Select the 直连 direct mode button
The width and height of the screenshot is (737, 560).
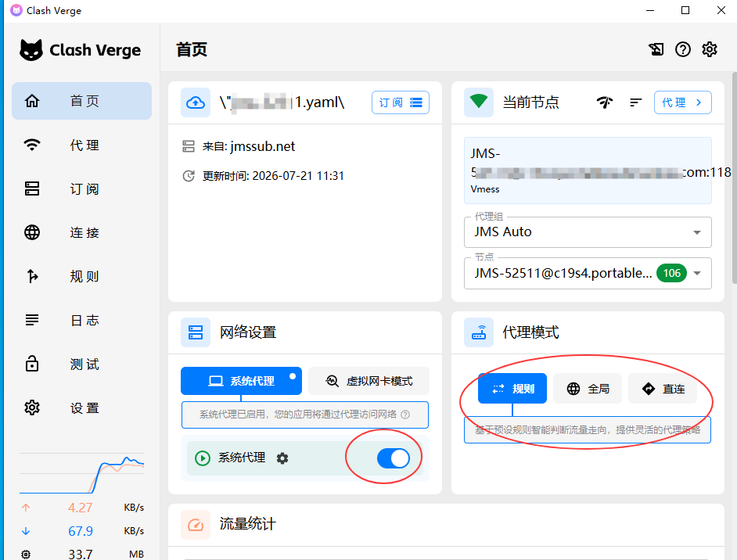tap(663, 389)
